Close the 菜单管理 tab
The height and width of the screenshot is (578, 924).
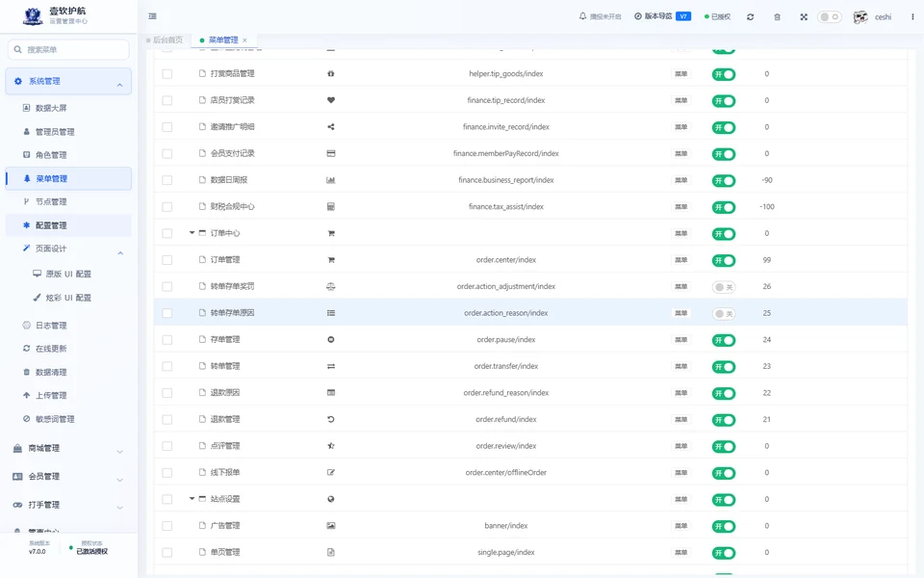pos(244,40)
